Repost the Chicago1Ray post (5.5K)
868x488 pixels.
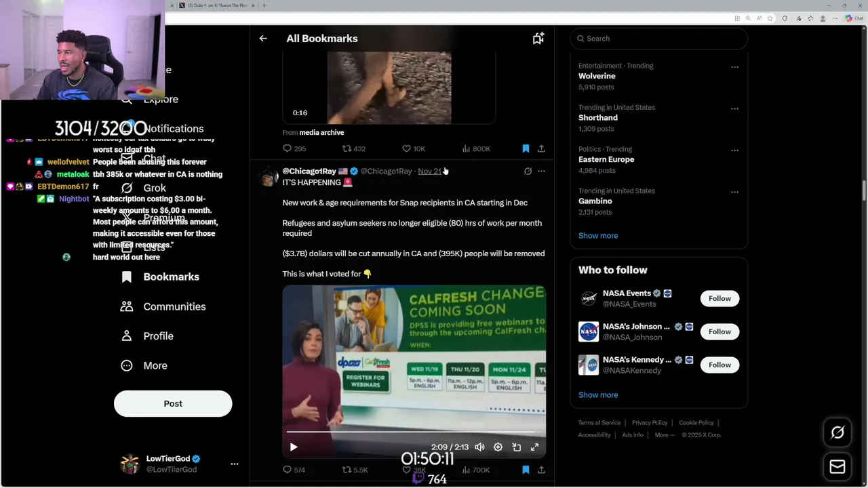tap(354, 470)
